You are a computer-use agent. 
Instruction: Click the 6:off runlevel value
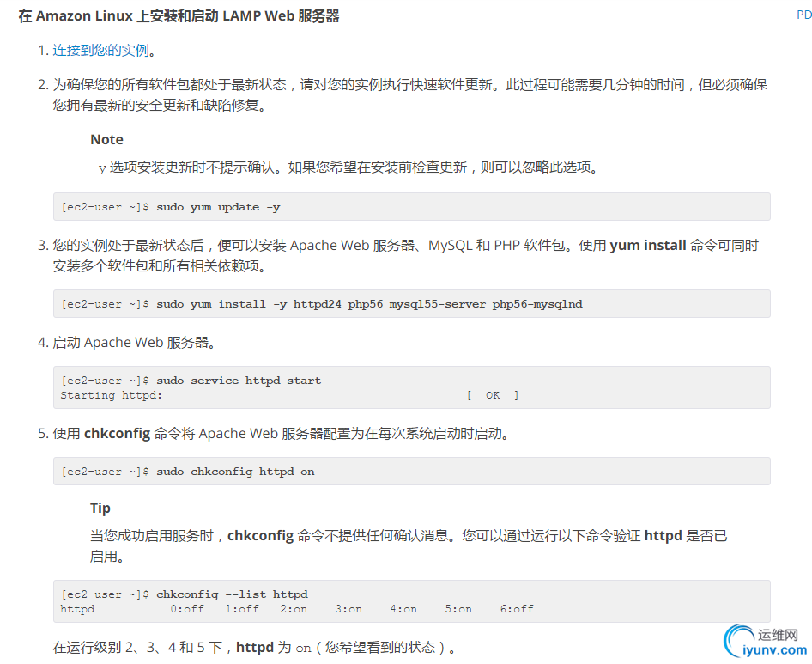tap(517, 609)
